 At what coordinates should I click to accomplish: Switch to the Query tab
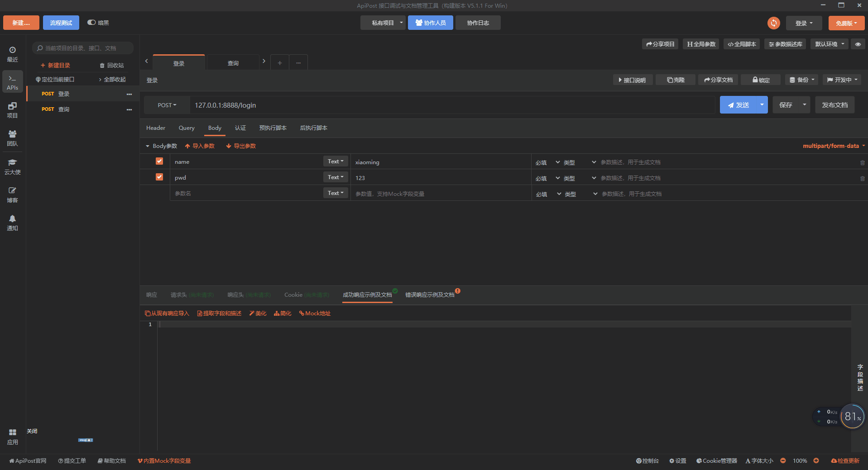pos(187,128)
